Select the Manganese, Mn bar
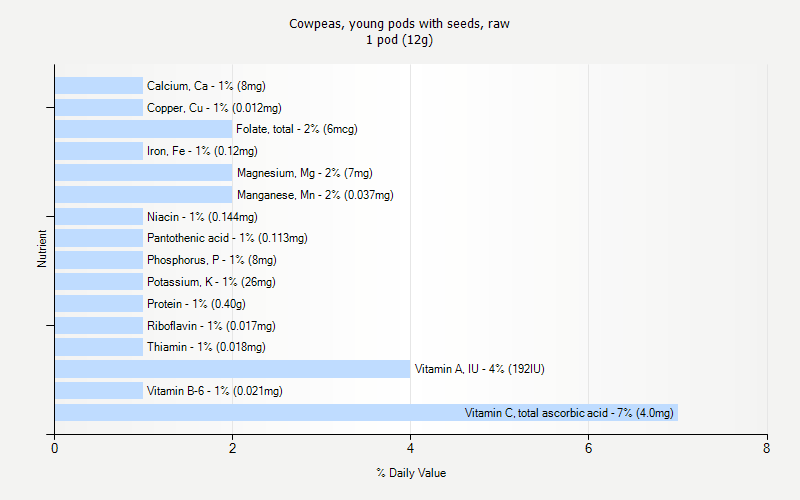The image size is (800, 500). point(143,195)
